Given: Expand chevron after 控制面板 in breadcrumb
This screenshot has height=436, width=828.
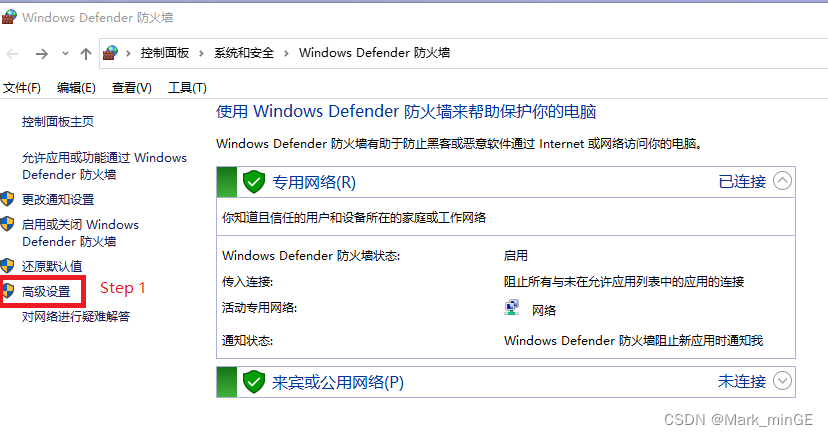Looking at the screenshot, I should pyautogui.click(x=201, y=53).
